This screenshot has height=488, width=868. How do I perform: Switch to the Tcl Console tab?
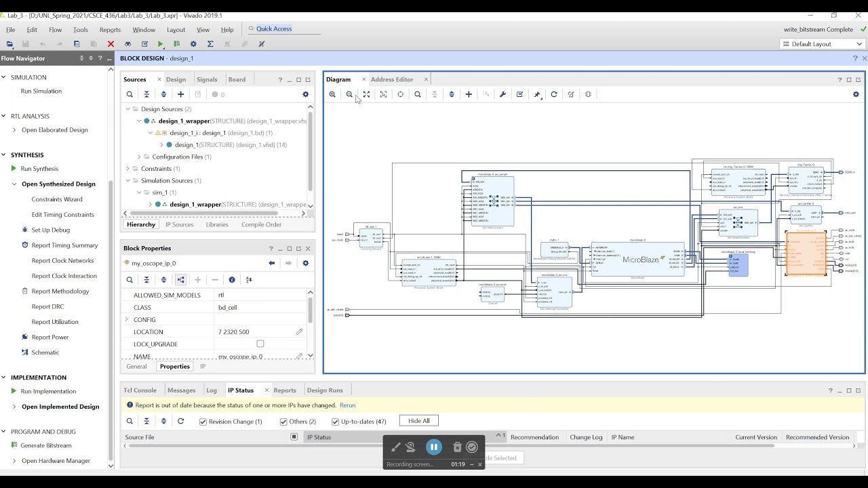point(140,390)
